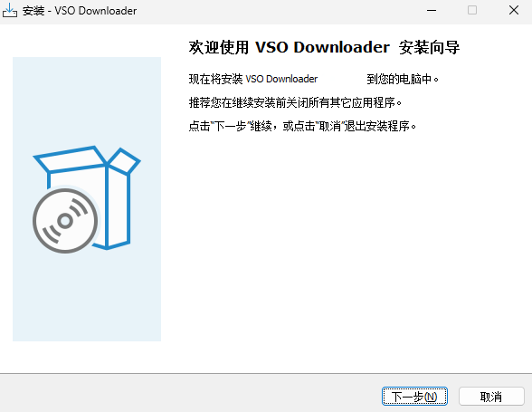The image size is (532, 412).
Task: Click the 安装 - VSO Downloader title bar text
Action: 80,11
